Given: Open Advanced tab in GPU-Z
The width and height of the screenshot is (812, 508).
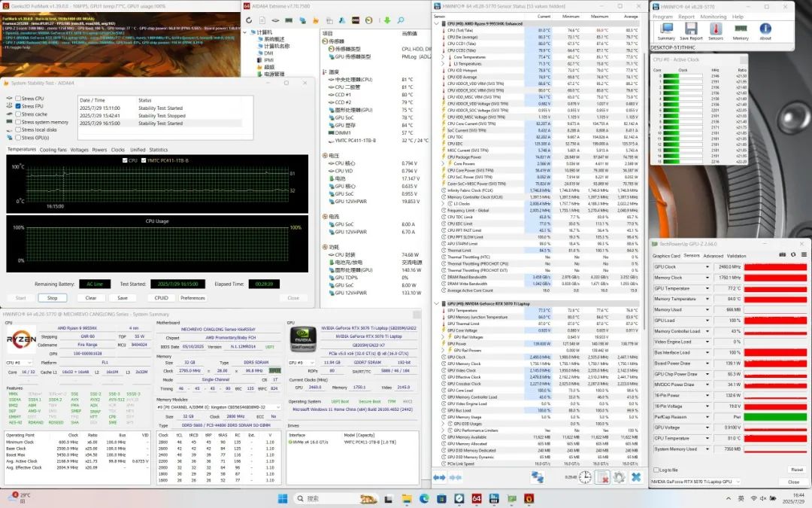Looking at the screenshot, I should click(x=713, y=256).
